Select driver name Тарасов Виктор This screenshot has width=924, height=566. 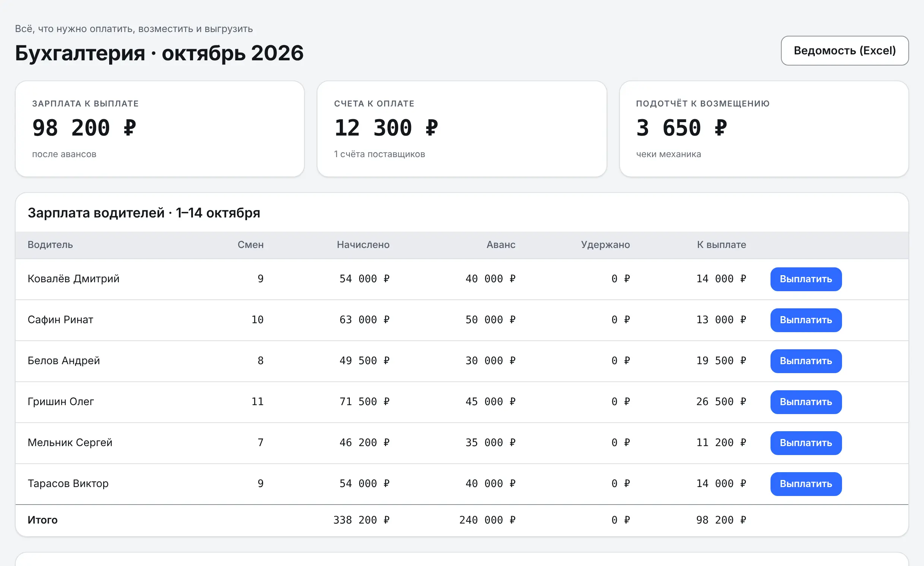[x=68, y=484]
